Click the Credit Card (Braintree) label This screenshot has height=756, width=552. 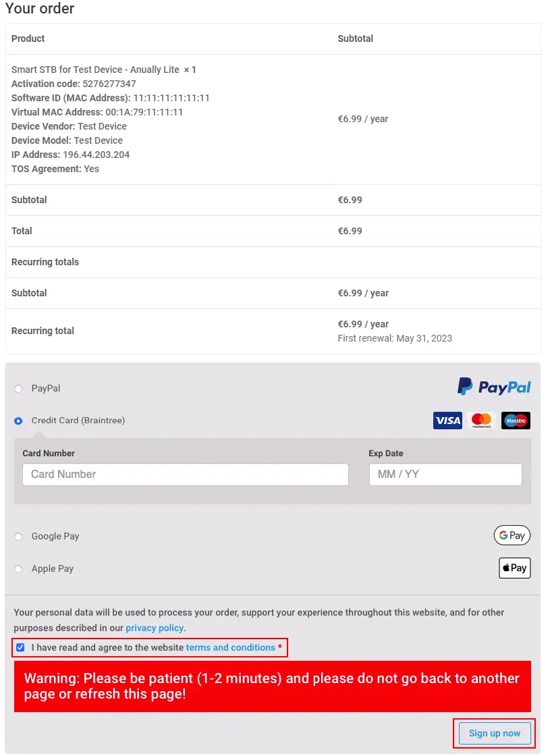click(x=78, y=421)
